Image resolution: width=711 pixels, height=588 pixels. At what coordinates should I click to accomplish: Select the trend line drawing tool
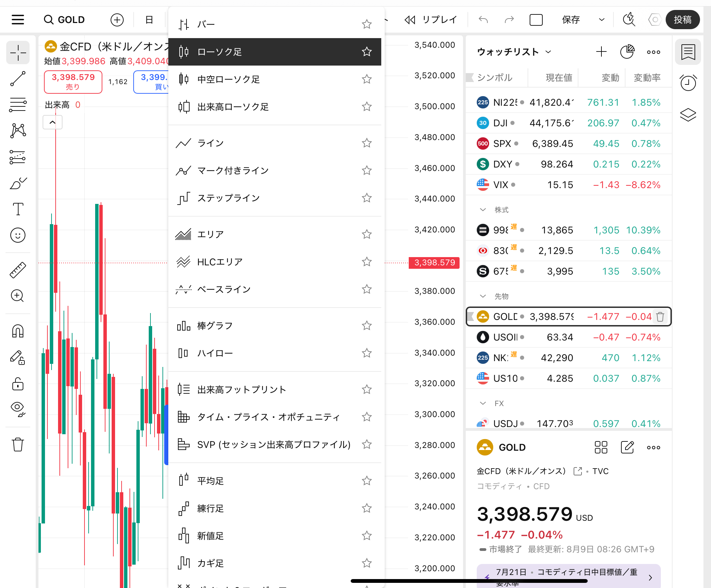coord(18,79)
